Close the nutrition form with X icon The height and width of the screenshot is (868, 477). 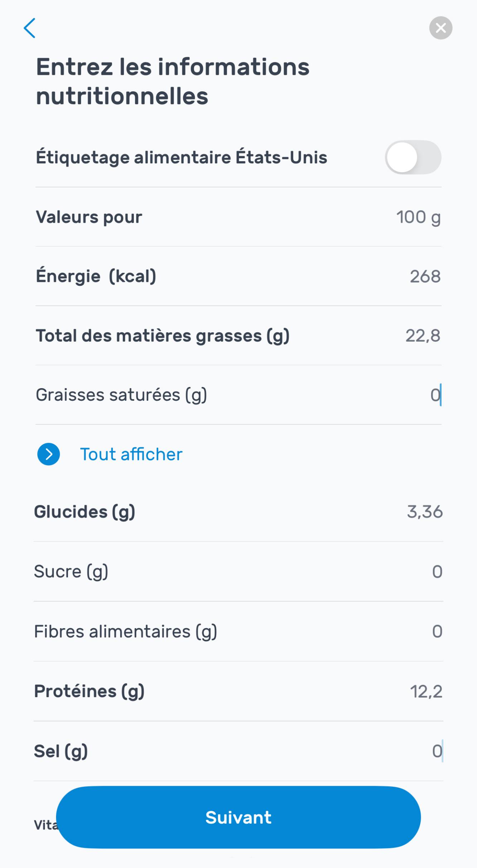(x=440, y=28)
